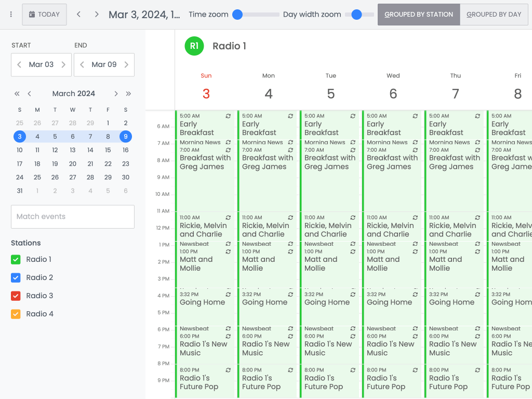This screenshot has height=399, width=532.
Task: Jump to previous year in mini calendar
Action: tap(17, 94)
